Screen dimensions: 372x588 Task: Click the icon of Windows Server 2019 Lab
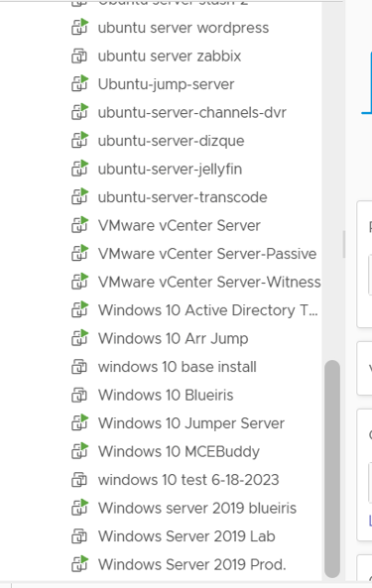click(79, 536)
